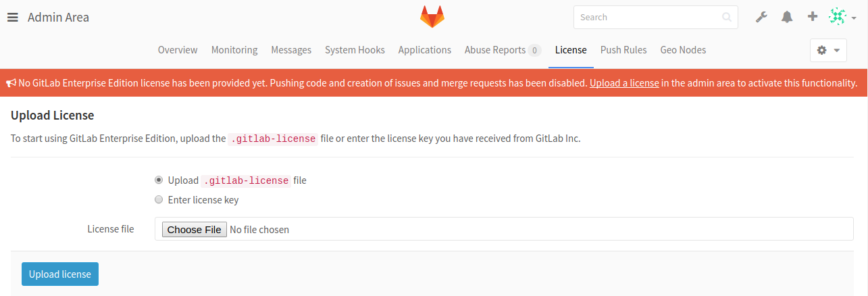Viewport: 868px width, 296px height.
Task: Click the Choose File button
Action: 194,230
